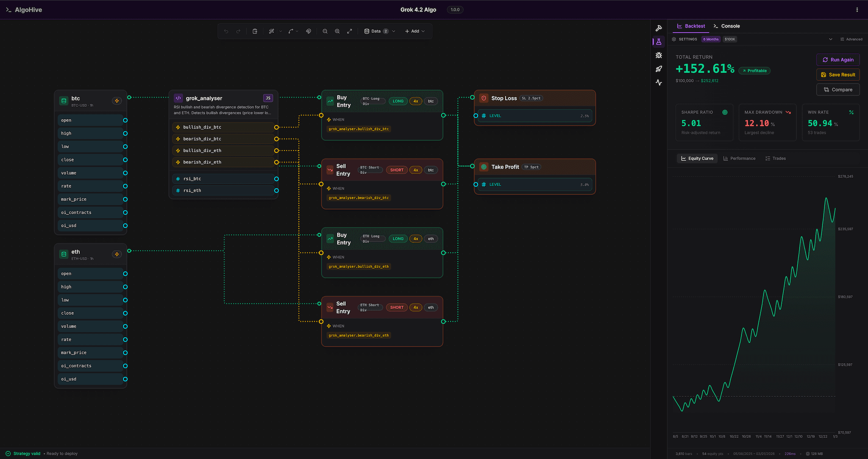
Task: Select the rocket deploy icon
Action: [x=659, y=69]
